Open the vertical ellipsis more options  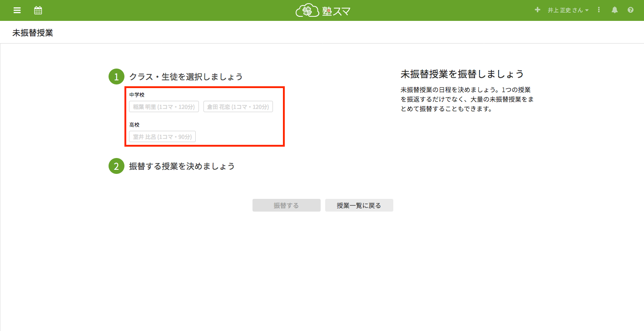click(599, 10)
